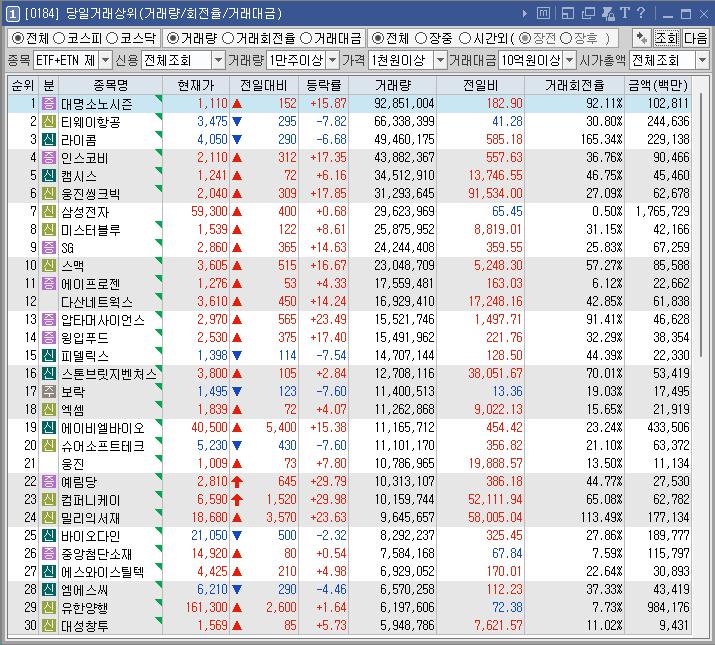Click the 신 badge beside 에이비엘바이오
Screen dimensions: 715x645
[x=49, y=427]
